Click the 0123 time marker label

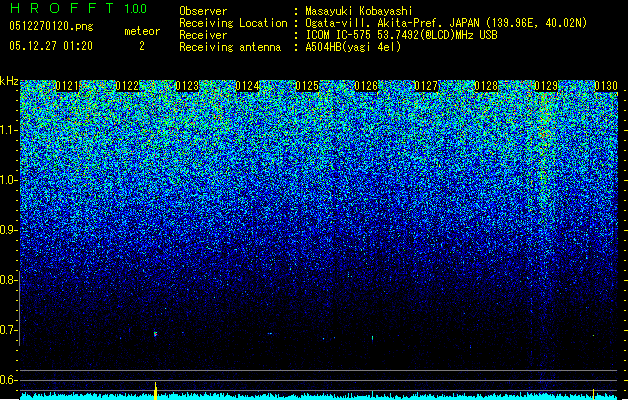point(187,86)
